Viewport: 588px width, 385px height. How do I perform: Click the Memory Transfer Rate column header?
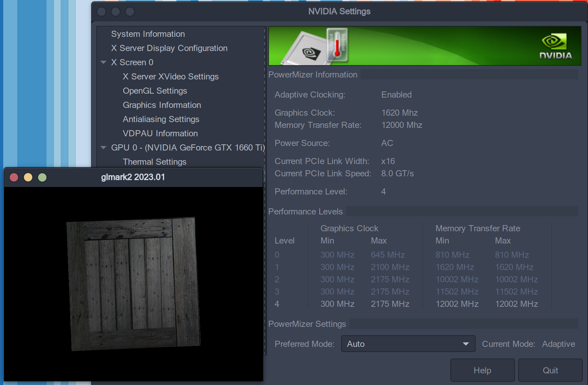point(478,228)
